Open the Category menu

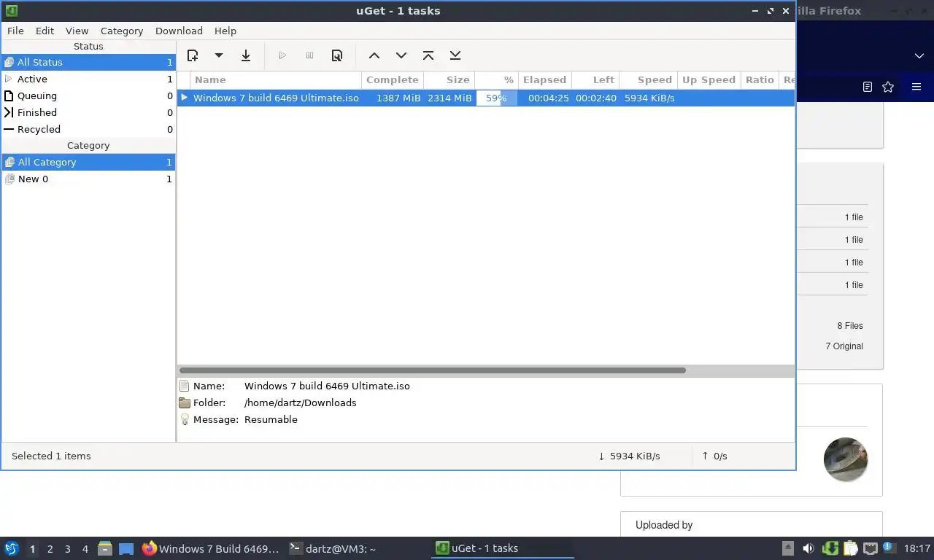tap(122, 31)
